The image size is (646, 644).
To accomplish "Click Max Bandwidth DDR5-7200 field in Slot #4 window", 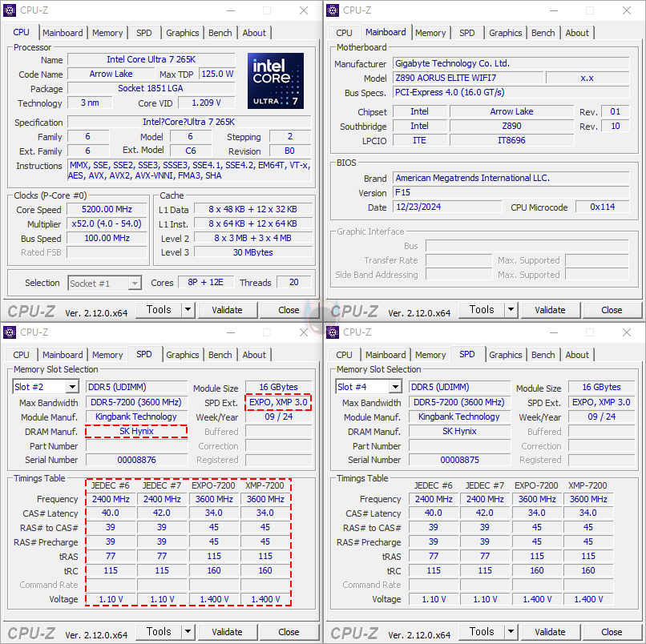I will [459, 402].
